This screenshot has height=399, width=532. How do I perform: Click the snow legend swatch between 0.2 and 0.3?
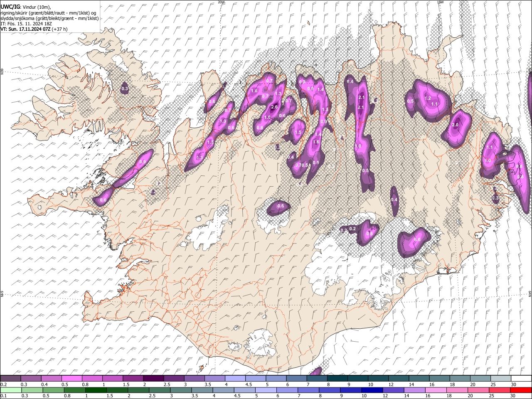[10, 378]
